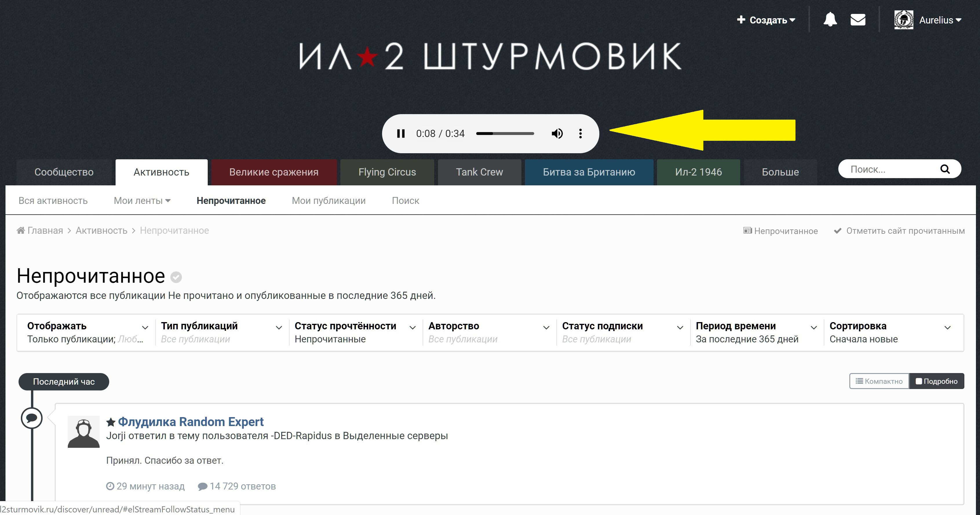
Task: Click the speech bubble timeline marker
Action: [32, 418]
